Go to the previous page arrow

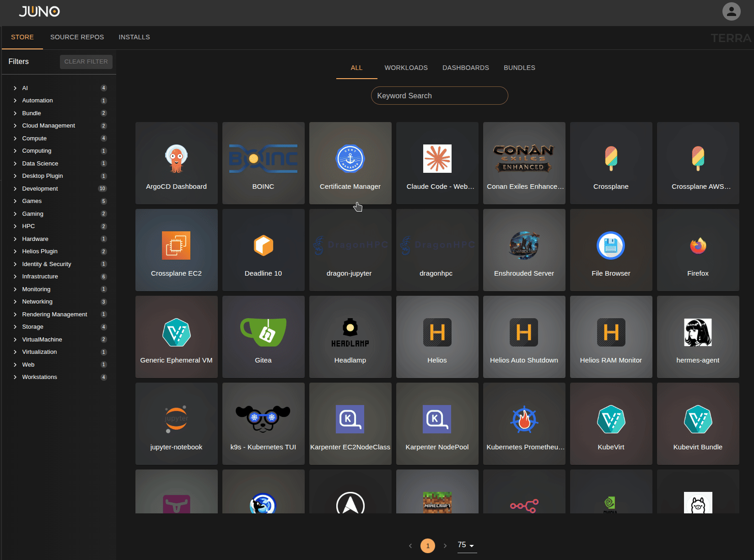pos(410,546)
